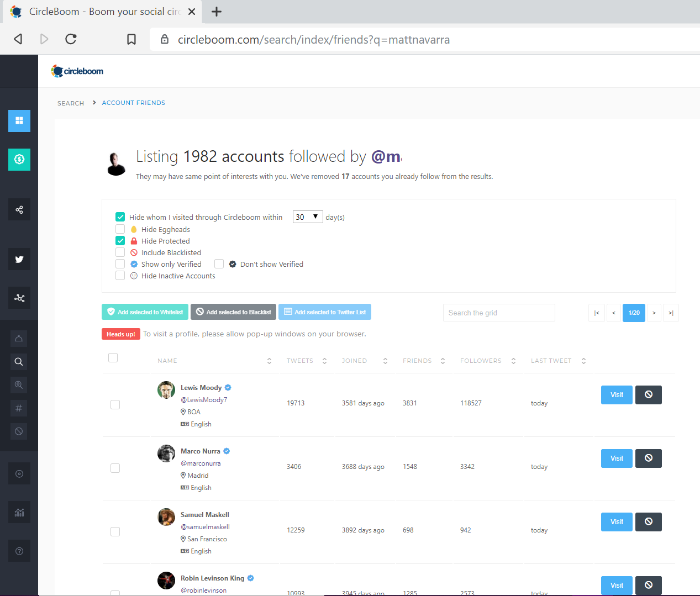Image resolution: width=700 pixels, height=596 pixels.
Task: Close the CircleBoom browser tab
Action: (192, 12)
